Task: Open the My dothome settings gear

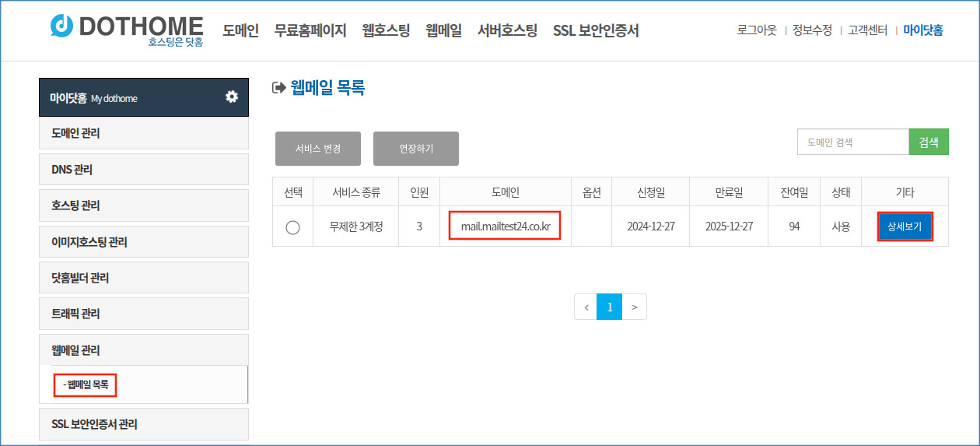Action: 231,97
